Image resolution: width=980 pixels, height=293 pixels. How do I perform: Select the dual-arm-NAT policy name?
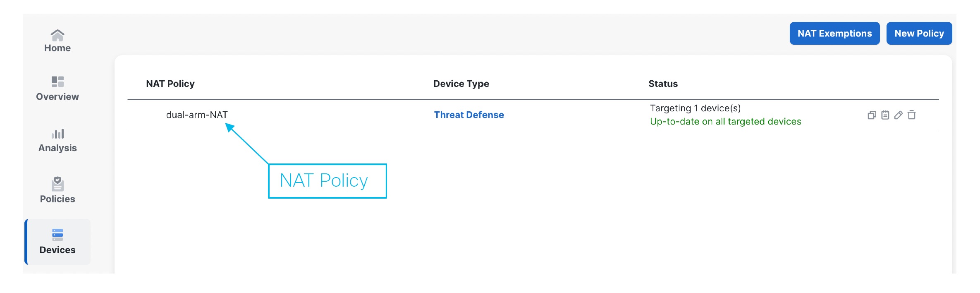pos(197,115)
